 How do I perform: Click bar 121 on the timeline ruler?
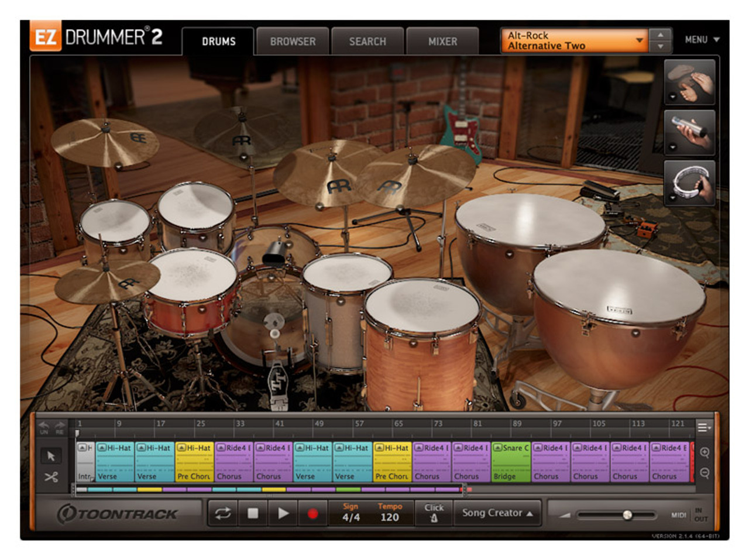tap(678, 424)
